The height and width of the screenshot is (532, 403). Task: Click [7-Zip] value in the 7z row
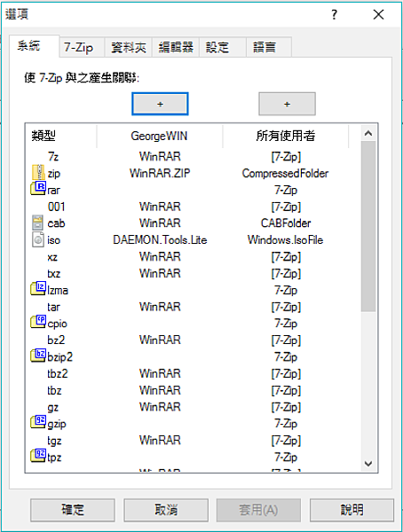click(286, 157)
